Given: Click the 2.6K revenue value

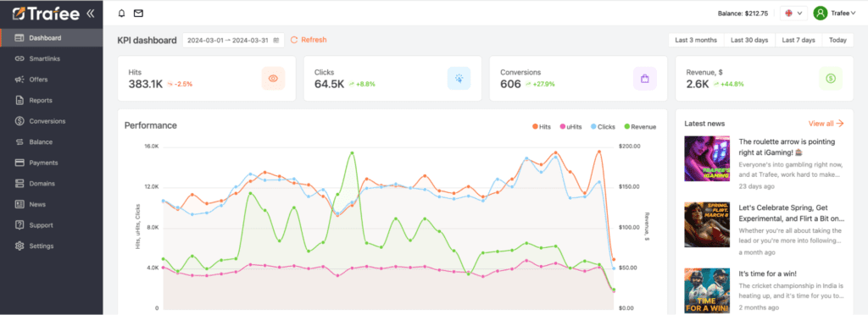Looking at the screenshot, I should click(x=697, y=84).
